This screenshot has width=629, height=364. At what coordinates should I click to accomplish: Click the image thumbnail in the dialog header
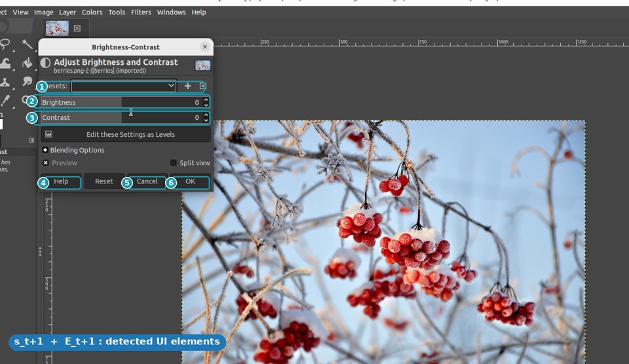click(202, 65)
